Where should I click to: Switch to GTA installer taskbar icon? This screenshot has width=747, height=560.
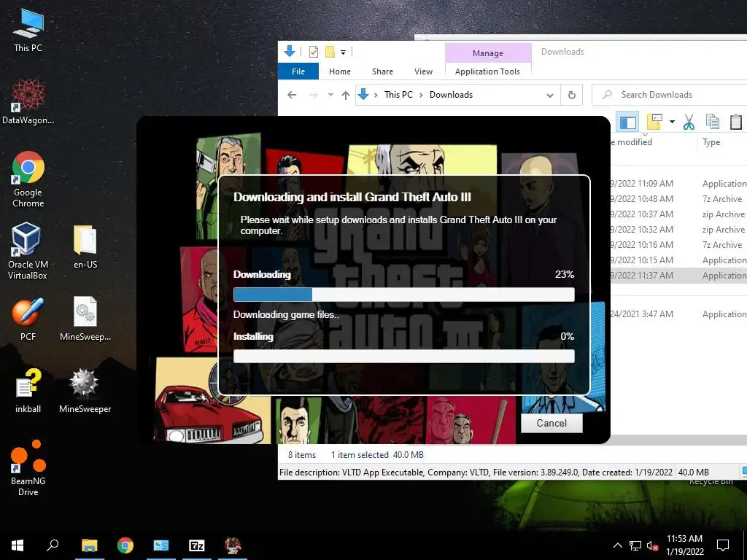pos(233,545)
